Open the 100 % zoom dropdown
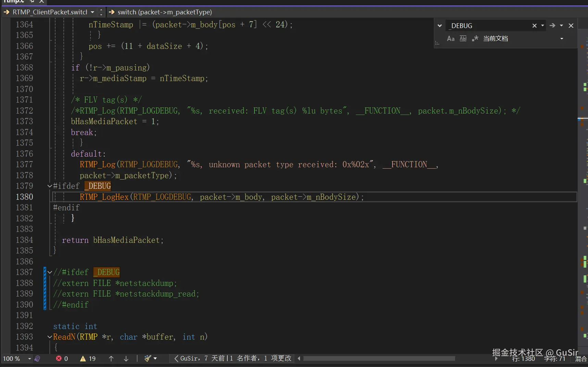The width and height of the screenshot is (588, 367). (x=29, y=358)
